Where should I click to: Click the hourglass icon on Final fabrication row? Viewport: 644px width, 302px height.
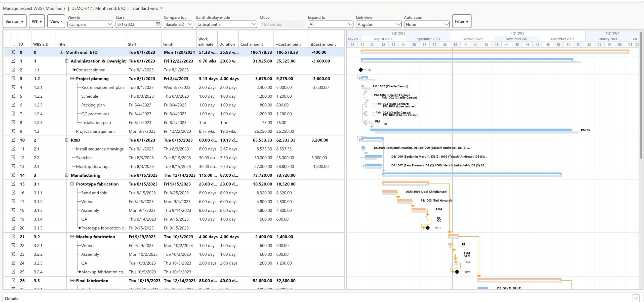[13, 280]
